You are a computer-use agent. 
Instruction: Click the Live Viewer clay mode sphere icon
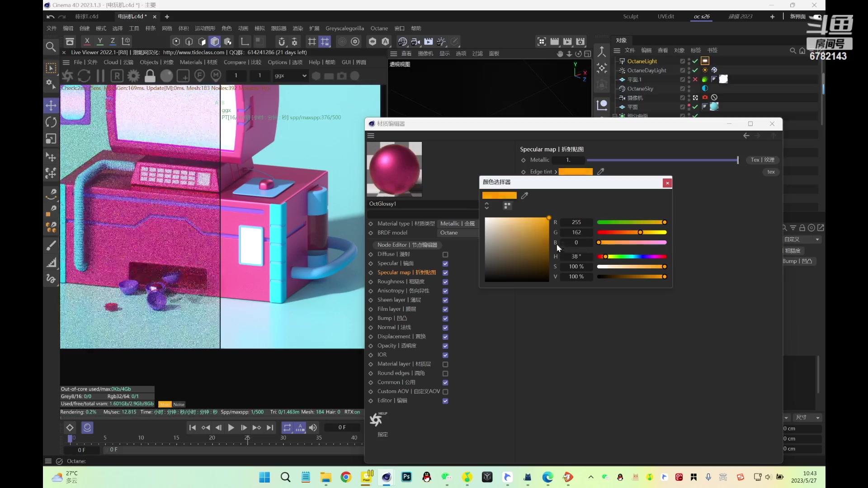click(x=166, y=75)
